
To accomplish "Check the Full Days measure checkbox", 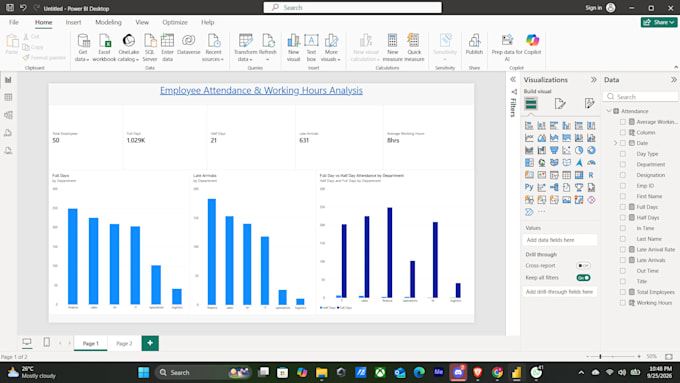I will pos(623,207).
